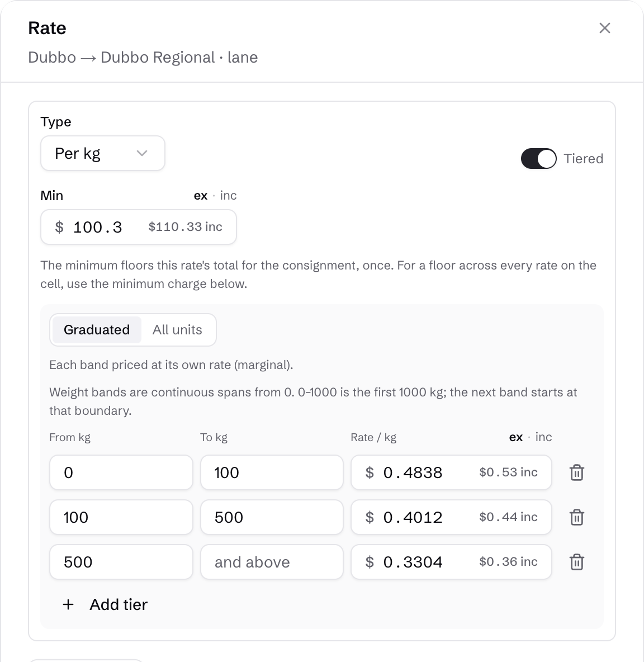The height and width of the screenshot is (662, 644).
Task: Edit the first tier To kg 100
Action: coord(272,472)
